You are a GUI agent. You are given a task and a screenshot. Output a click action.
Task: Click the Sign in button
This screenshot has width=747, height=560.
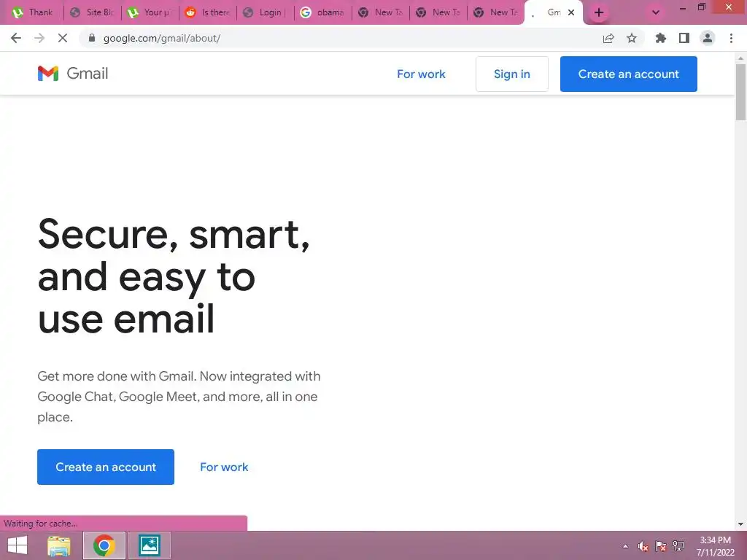(x=512, y=74)
